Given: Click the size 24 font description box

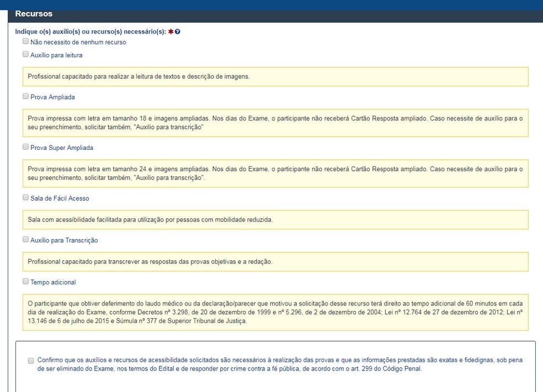Looking at the screenshot, I should point(275,174).
